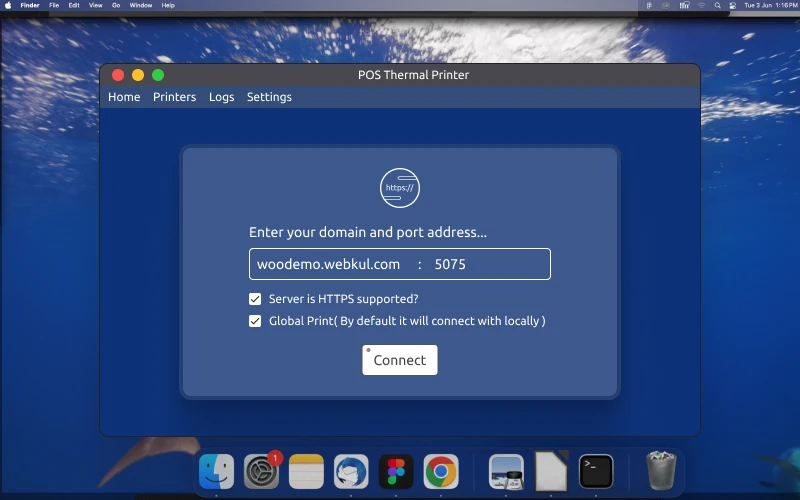The image size is (800, 500).
Task: Click the Connect button
Action: 399,360
